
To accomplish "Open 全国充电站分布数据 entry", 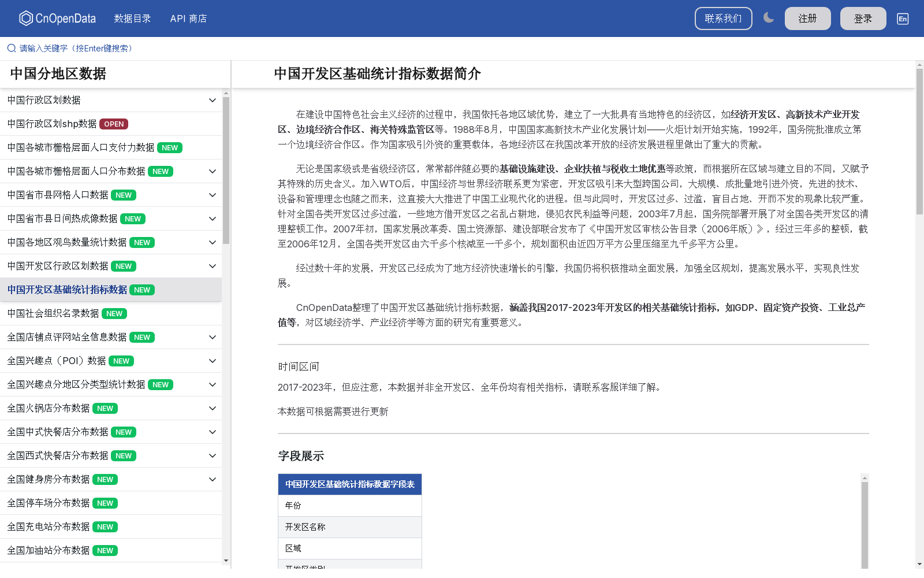I will click(x=111, y=527).
